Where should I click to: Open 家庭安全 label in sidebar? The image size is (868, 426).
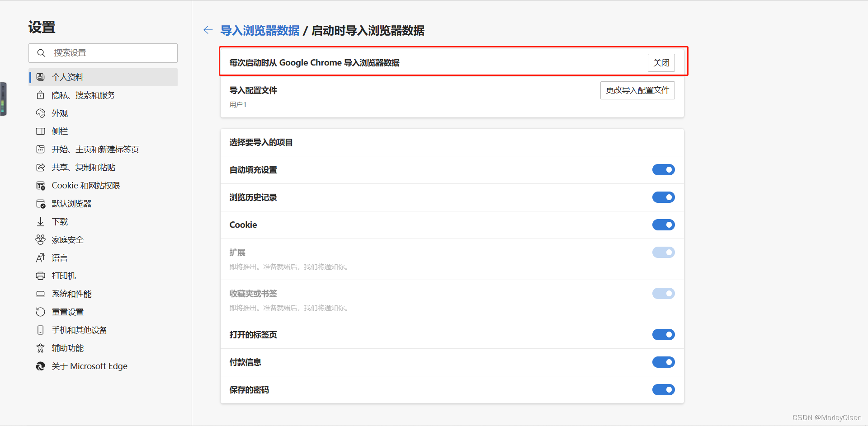(x=68, y=240)
